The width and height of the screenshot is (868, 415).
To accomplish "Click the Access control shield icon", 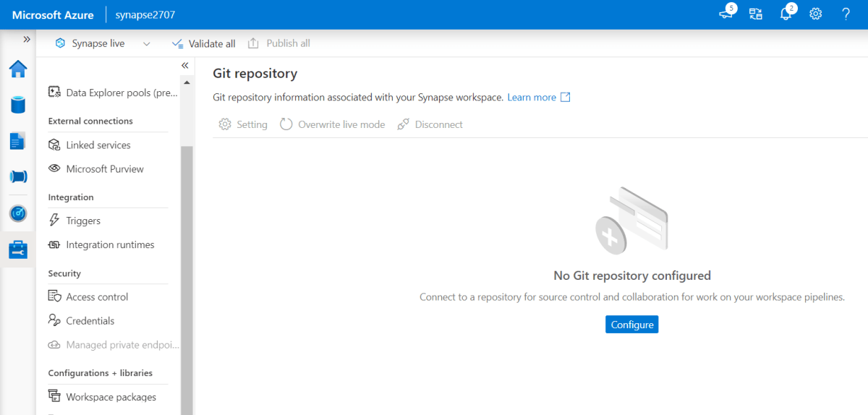I will point(54,296).
